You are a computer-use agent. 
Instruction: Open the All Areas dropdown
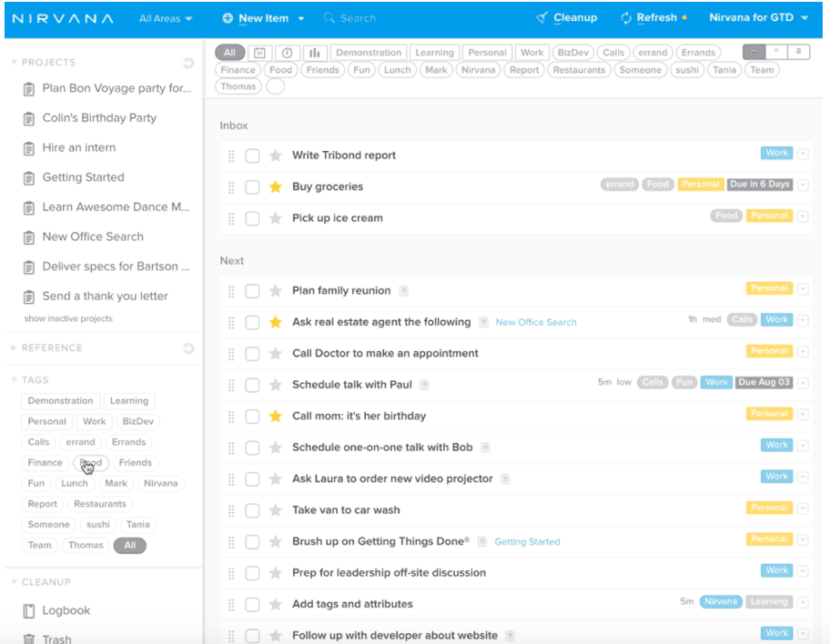(166, 18)
